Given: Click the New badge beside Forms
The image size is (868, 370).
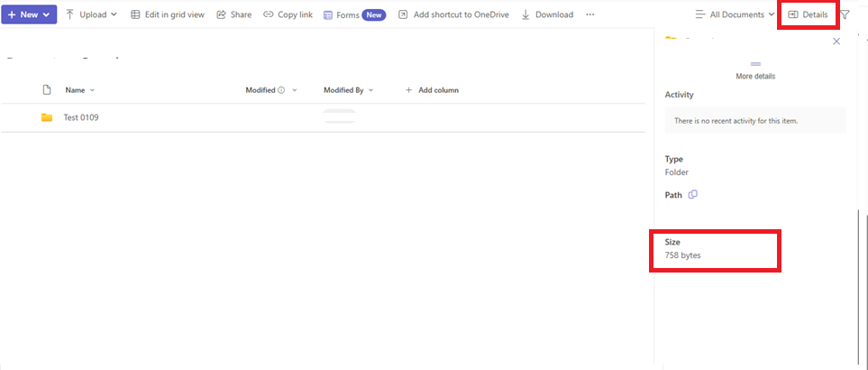Looking at the screenshot, I should tap(374, 15).
